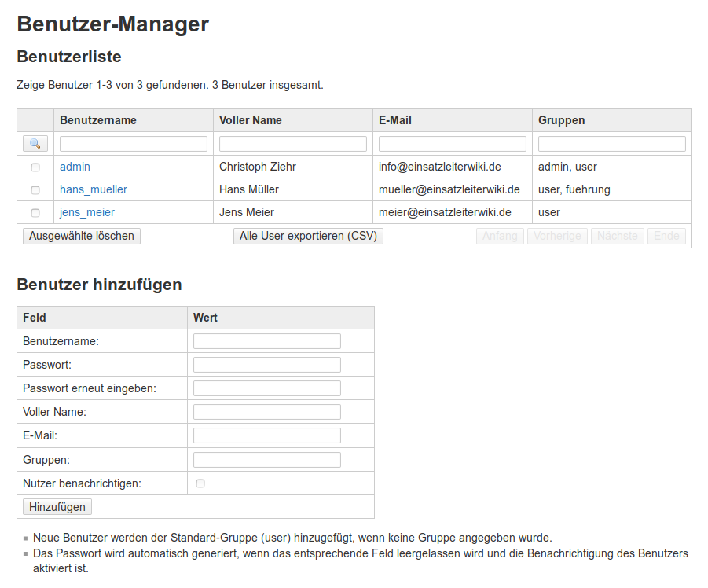The width and height of the screenshot is (708, 588).
Task: Click Alle User exportieren (CSV) button
Action: point(308,236)
